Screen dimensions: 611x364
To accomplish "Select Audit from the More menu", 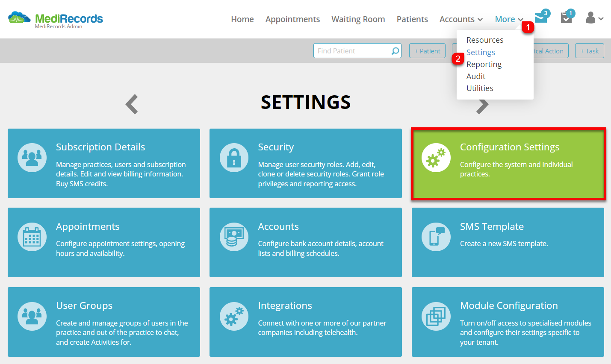I will pyautogui.click(x=476, y=76).
